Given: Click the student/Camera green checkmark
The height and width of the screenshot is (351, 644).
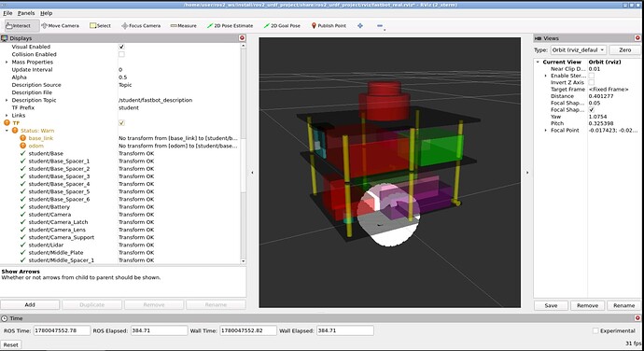Looking at the screenshot, I should coord(22,214).
